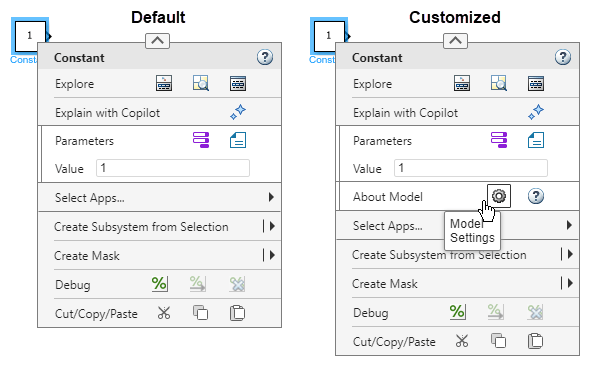Collapse Default menu with top chevron
590x368 pixels.
pos(158,41)
